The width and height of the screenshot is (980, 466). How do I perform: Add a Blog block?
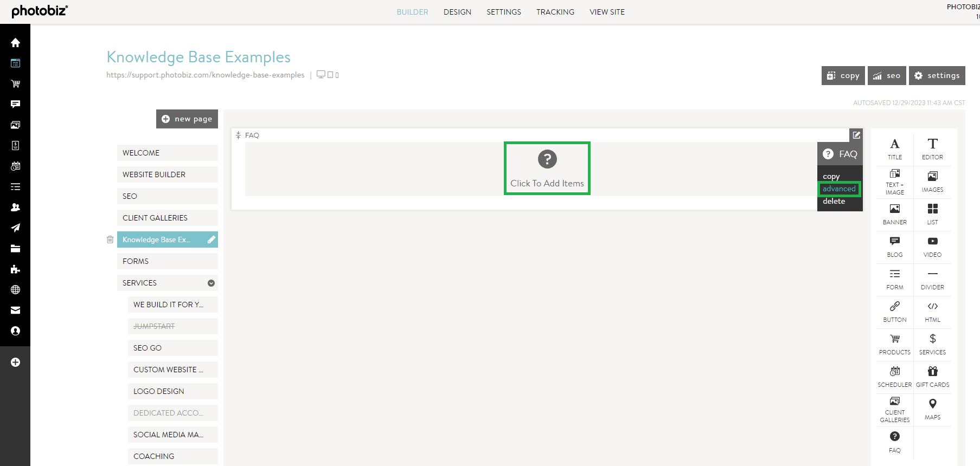(895, 247)
